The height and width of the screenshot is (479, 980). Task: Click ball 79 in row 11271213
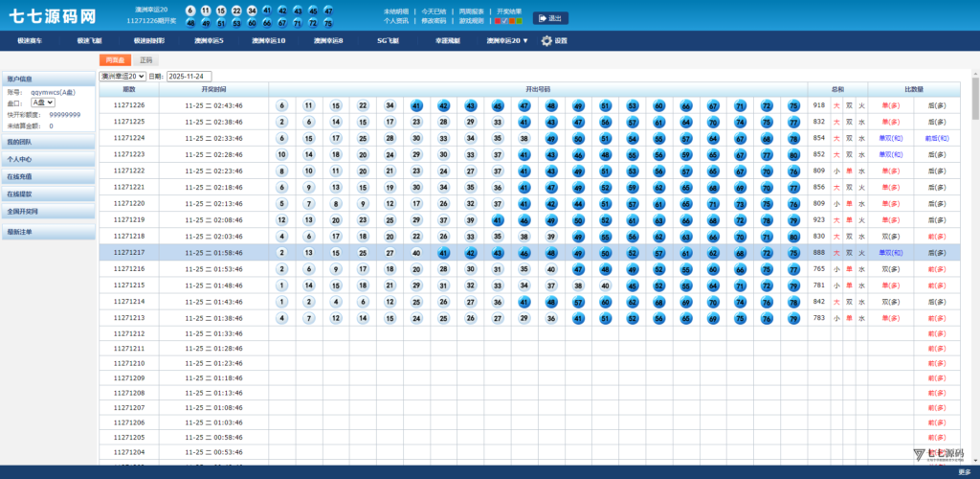pos(793,318)
